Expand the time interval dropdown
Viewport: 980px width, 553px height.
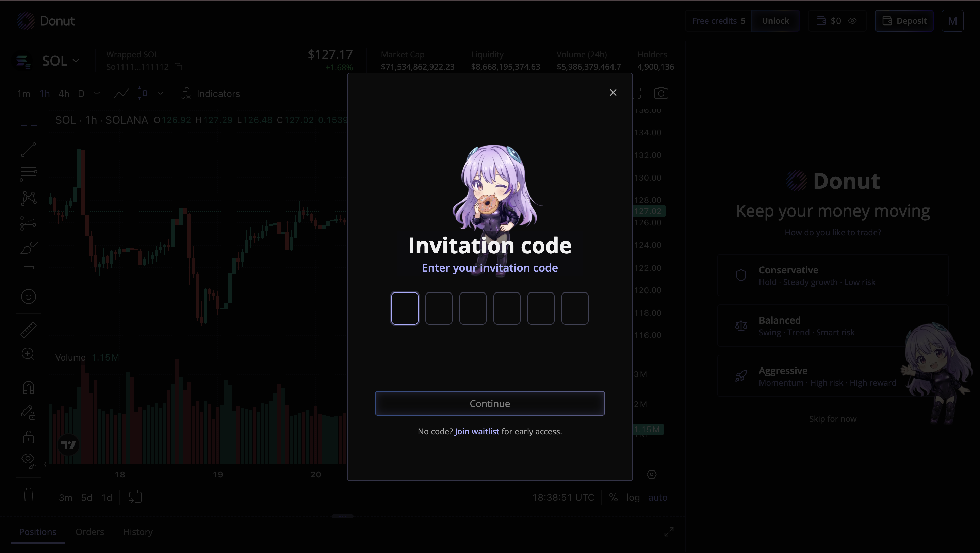97,94
